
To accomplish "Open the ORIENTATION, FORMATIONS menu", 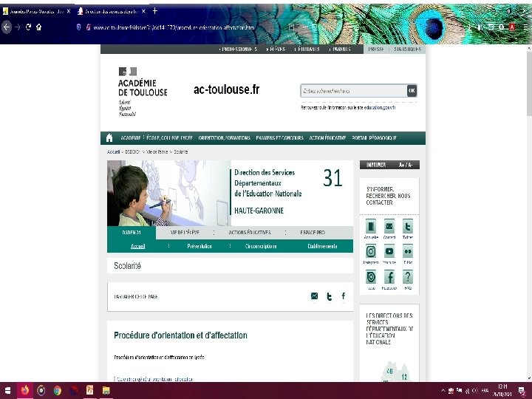I will (x=225, y=137).
